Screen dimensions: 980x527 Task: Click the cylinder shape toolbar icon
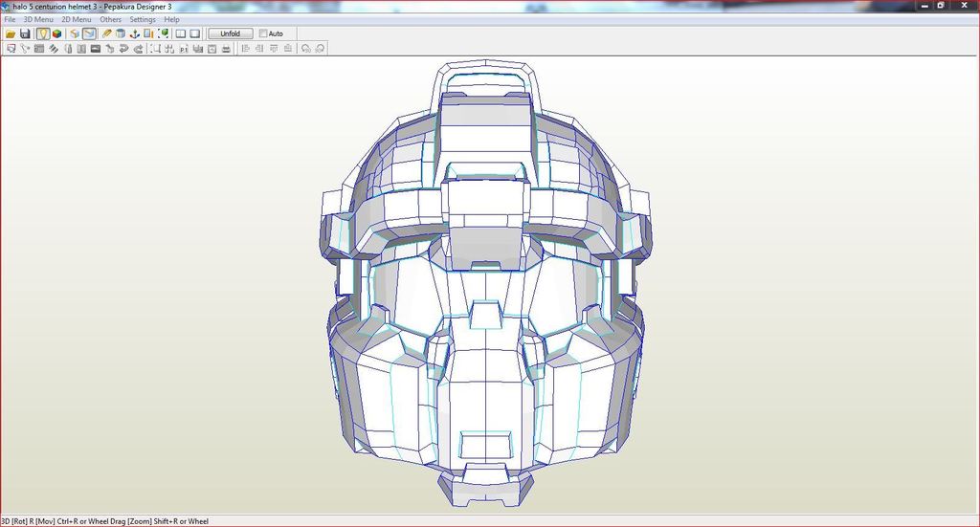point(121,33)
